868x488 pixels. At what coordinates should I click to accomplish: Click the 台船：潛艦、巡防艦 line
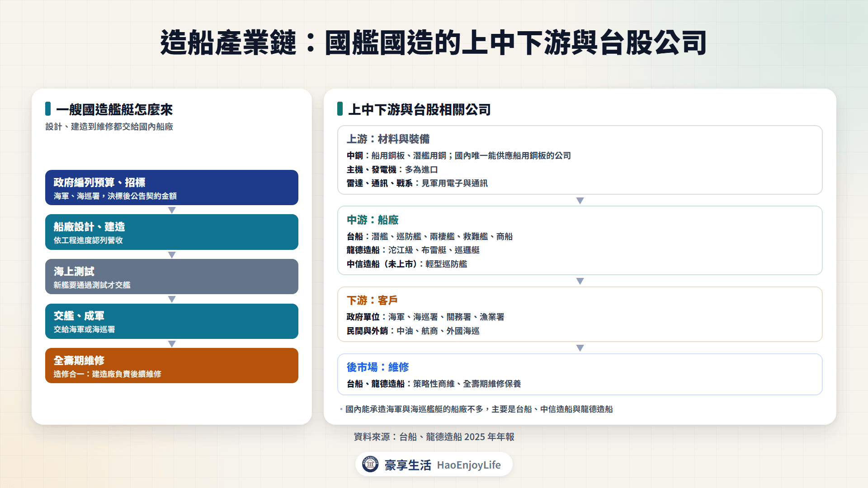(430, 237)
